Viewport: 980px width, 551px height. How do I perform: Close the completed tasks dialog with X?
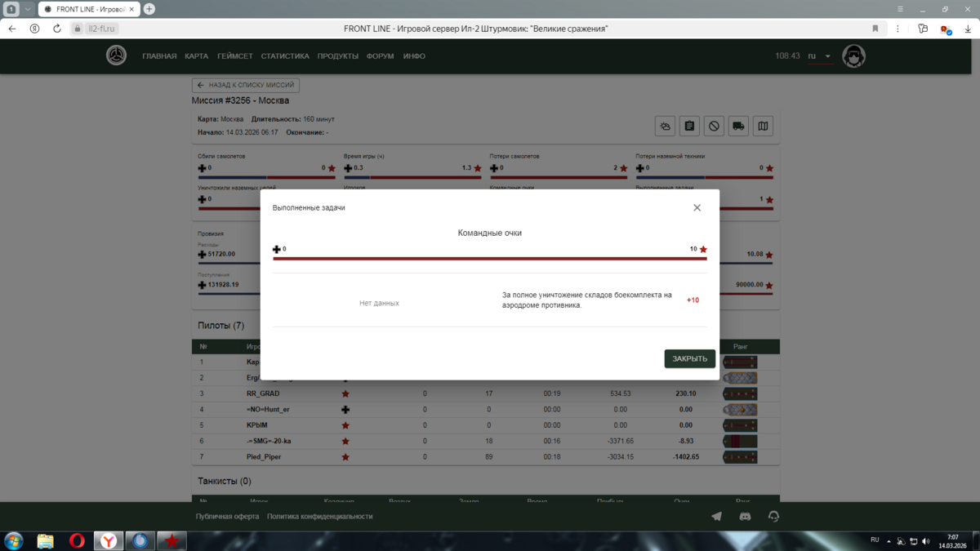pos(697,207)
